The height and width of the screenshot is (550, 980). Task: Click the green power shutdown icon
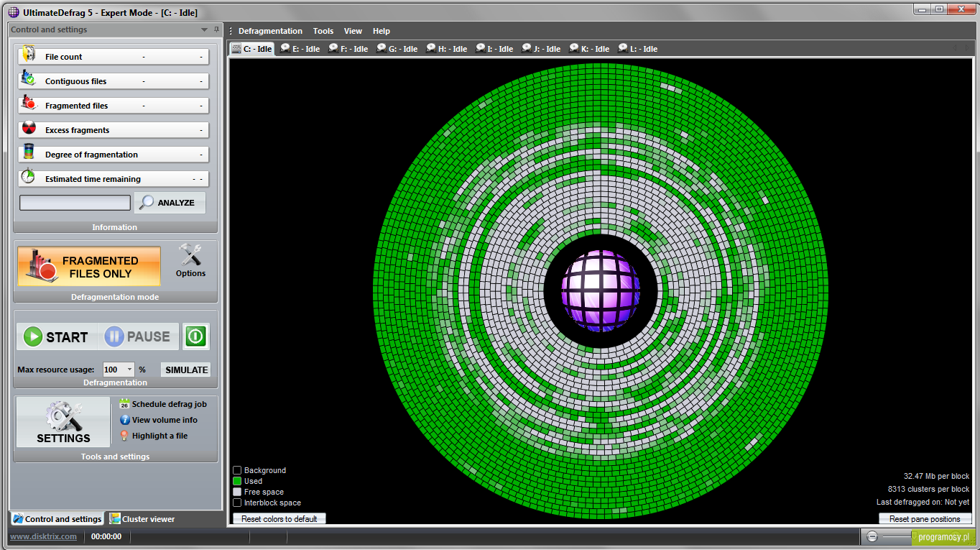(x=196, y=336)
